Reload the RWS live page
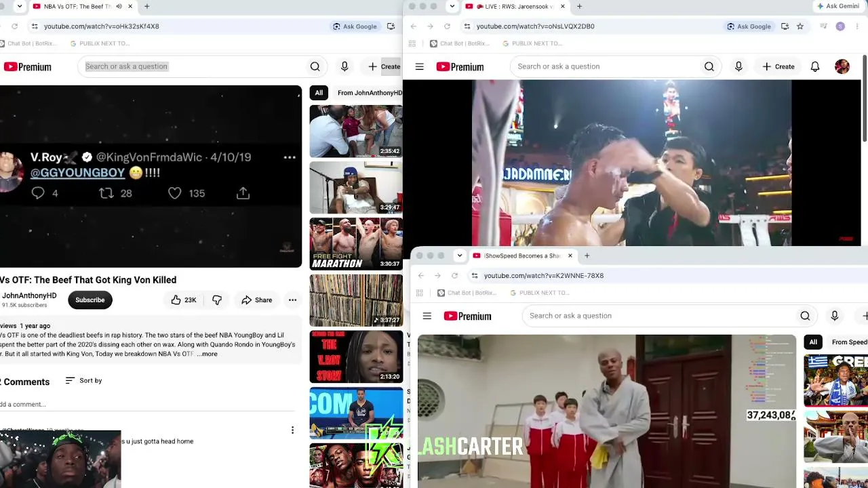This screenshot has height=488, width=868. tap(448, 26)
